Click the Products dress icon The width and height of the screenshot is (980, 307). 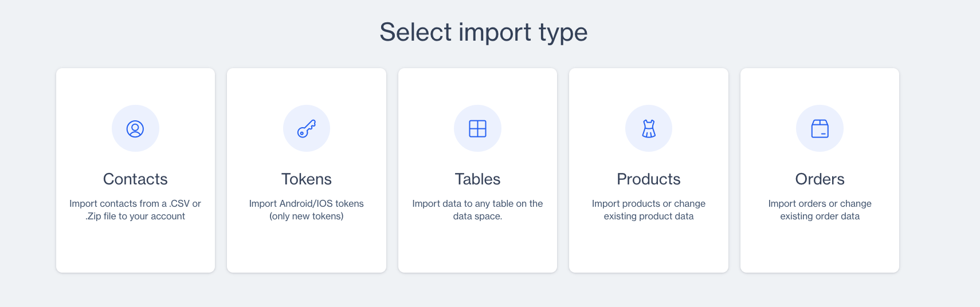[649, 129]
